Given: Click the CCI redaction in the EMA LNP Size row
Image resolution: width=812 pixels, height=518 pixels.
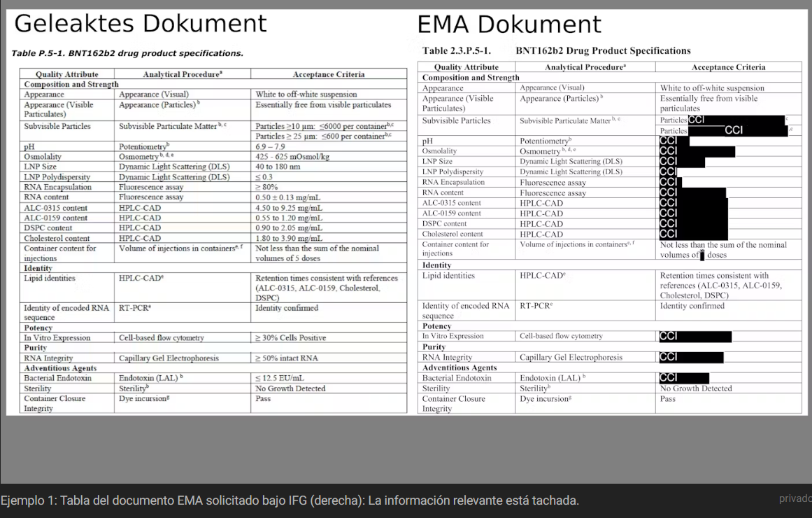Looking at the screenshot, I should point(681,161).
